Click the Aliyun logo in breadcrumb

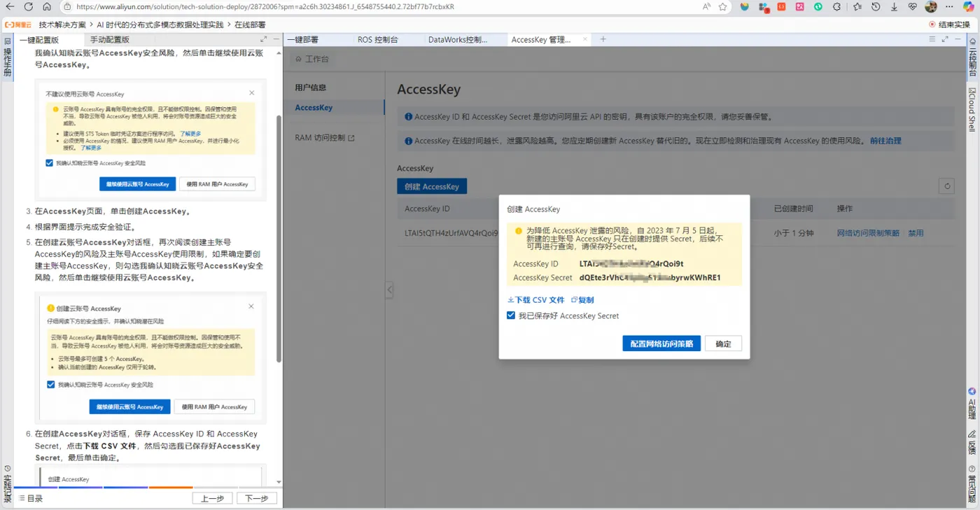click(x=18, y=25)
